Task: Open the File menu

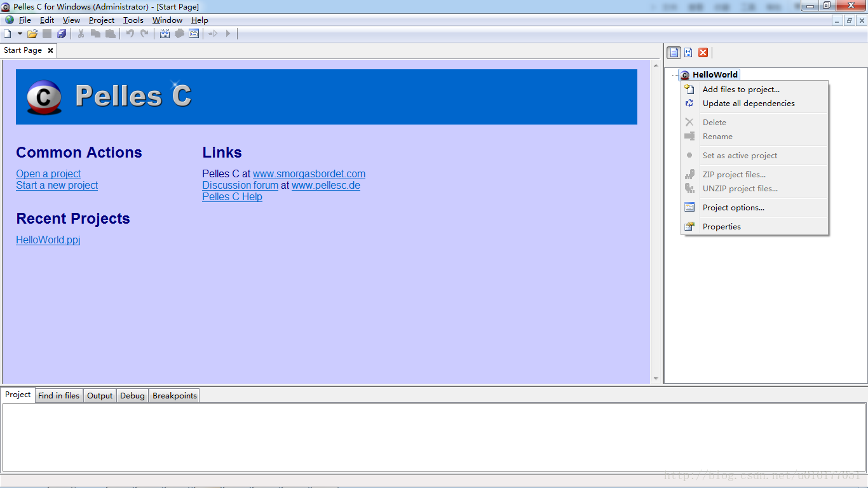Action: point(25,20)
